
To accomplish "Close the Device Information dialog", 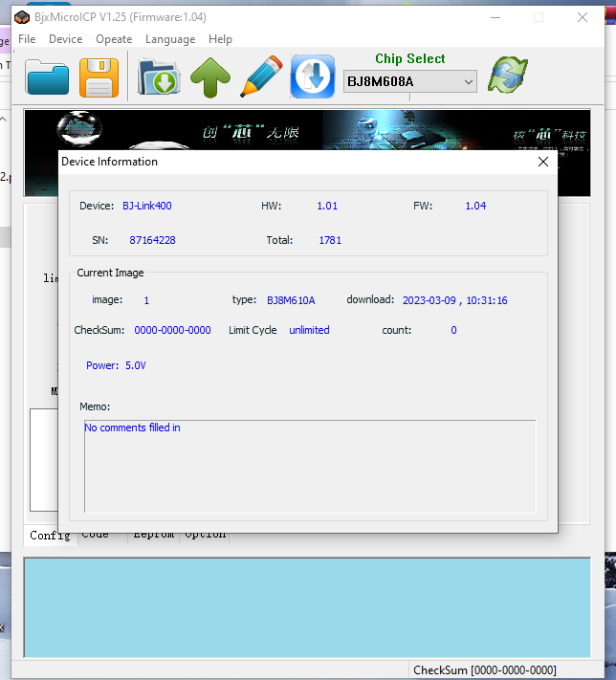I will [x=543, y=162].
